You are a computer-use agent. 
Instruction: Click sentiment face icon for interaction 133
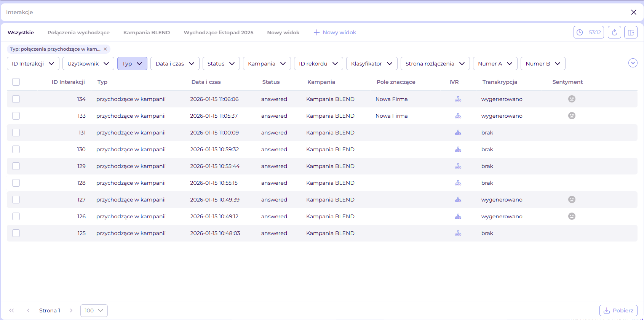pyautogui.click(x=571, y=116)
